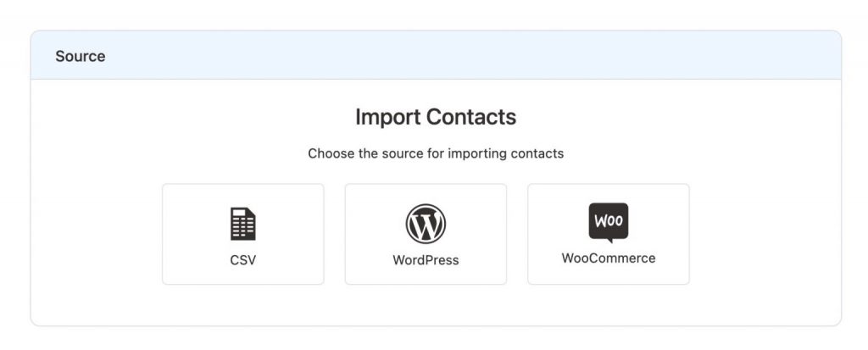The image size is (868, 350).
Task: Select the WooCommerce import source card
Action: 609,234
